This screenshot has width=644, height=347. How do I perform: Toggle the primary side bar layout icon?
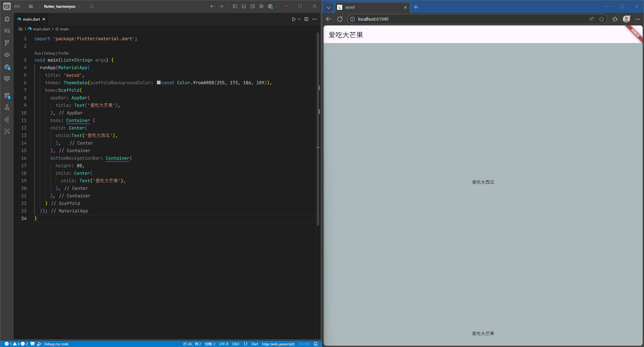click(x=235, y=6)
